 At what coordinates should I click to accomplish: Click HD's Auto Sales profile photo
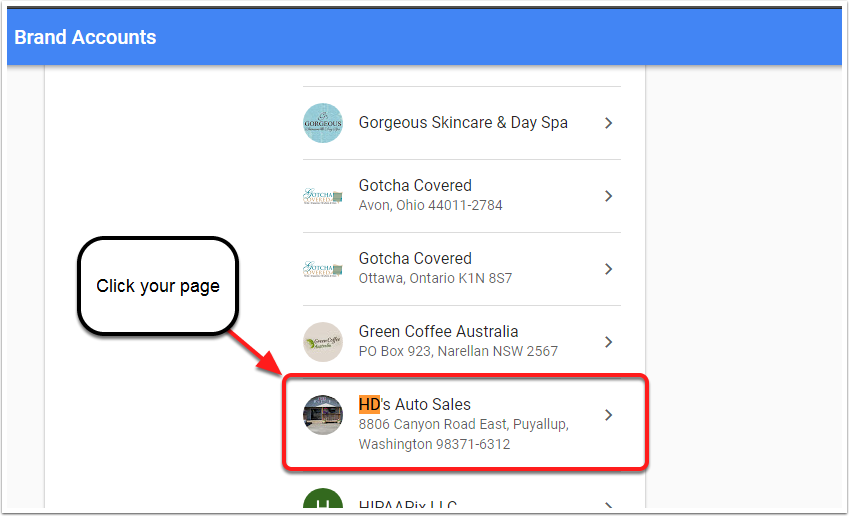323,415
